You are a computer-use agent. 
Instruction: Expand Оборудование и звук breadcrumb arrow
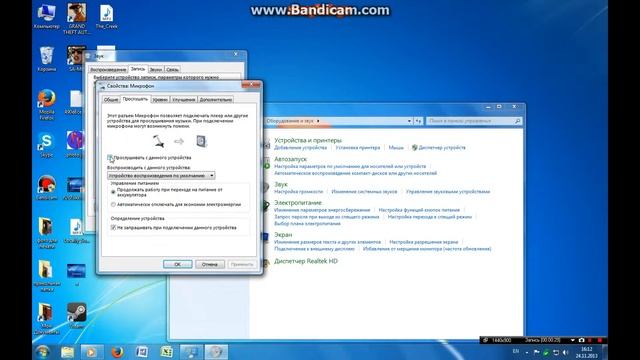[318, 121]
